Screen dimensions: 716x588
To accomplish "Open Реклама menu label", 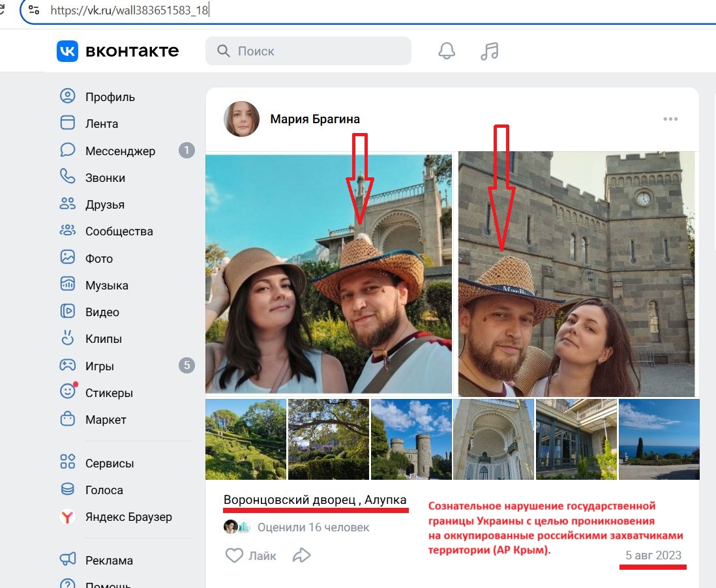I will [109, 560].
